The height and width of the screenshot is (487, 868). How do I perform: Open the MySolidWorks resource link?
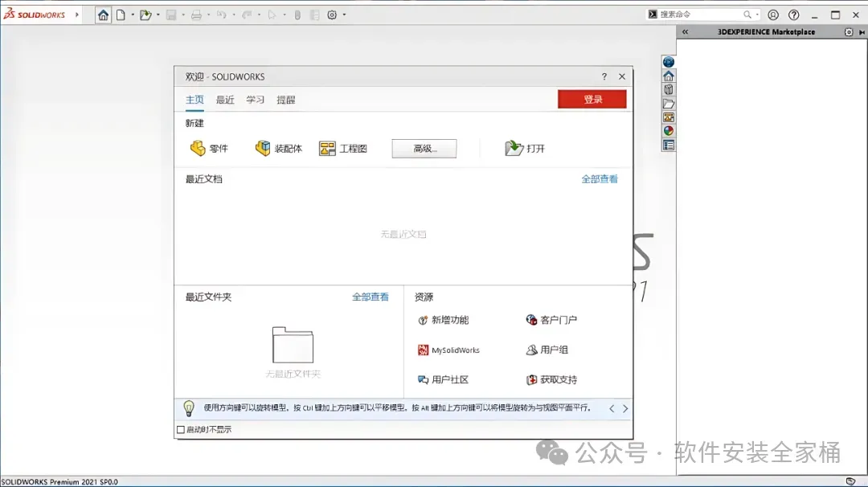tap(448, 350)
